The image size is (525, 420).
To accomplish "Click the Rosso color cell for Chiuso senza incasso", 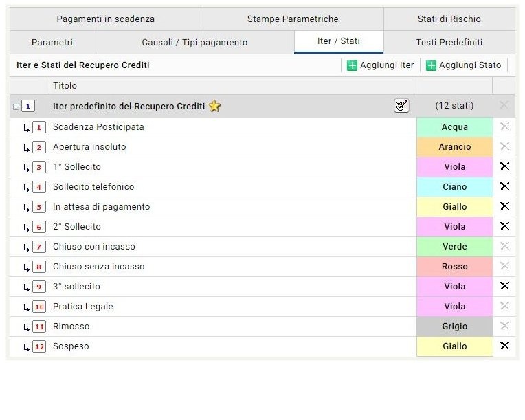I will [x=454, y=266].
